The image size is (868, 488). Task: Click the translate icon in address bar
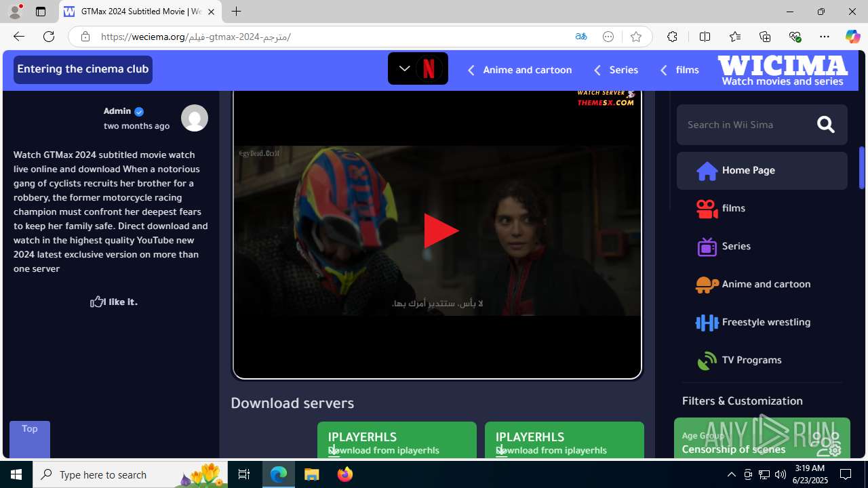[x=580, y=37]
